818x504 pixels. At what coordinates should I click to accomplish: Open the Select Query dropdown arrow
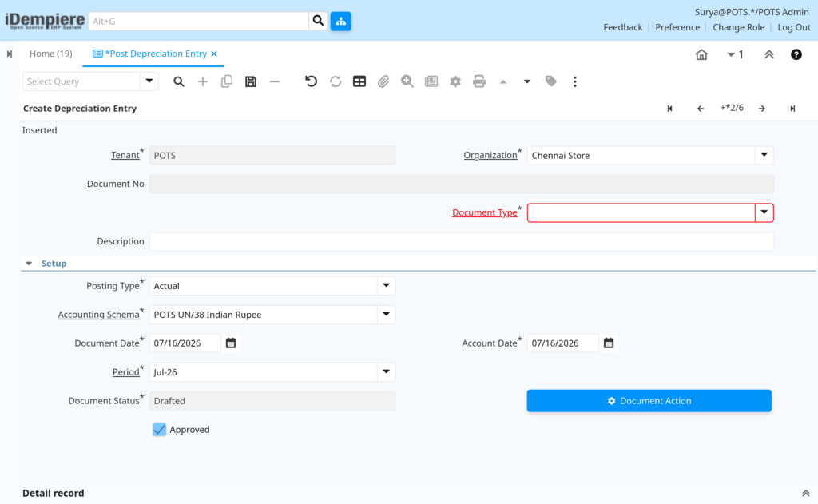(149, 81)
